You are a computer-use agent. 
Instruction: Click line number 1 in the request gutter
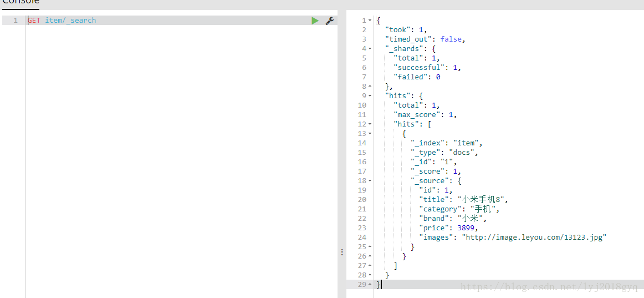16,21
